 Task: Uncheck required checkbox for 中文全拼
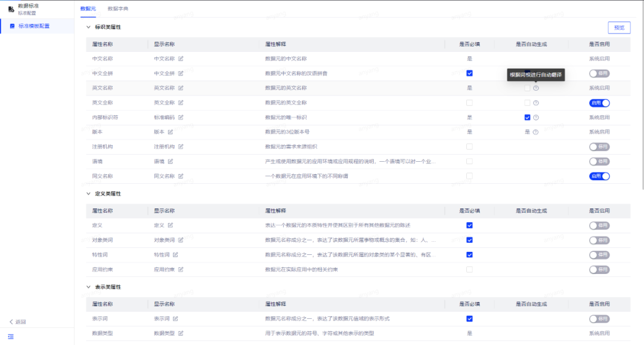coord(469,73)
